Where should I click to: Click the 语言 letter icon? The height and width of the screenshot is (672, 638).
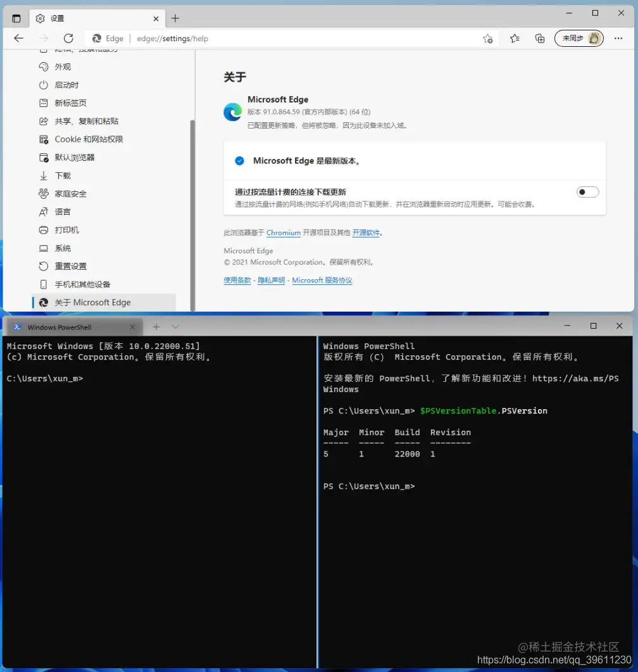click(43, 212)
